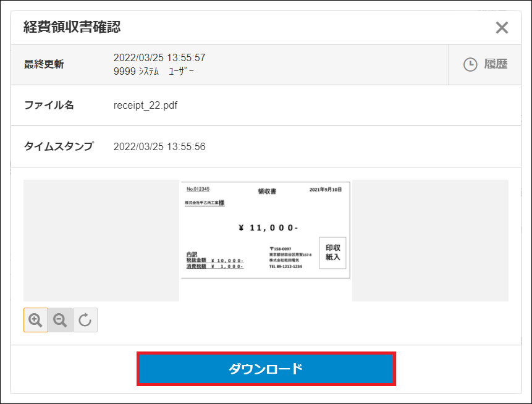532x404 pixels.
Task: Click the 経費領収書確認 dialog title
Action: [x=72, y=27]
